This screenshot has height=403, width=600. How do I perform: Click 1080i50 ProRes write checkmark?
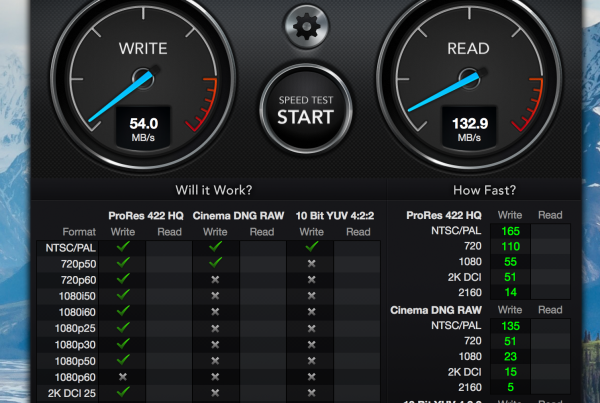(123, 295)
